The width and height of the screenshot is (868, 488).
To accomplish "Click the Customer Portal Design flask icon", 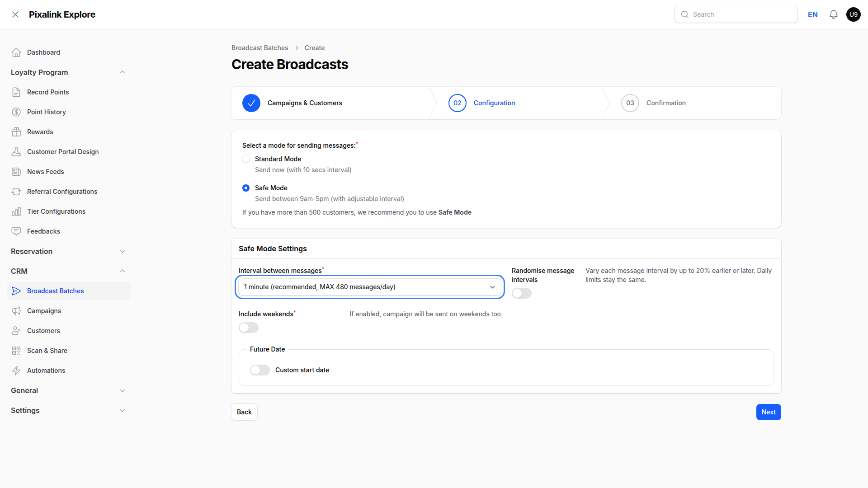I will point(16,152).
